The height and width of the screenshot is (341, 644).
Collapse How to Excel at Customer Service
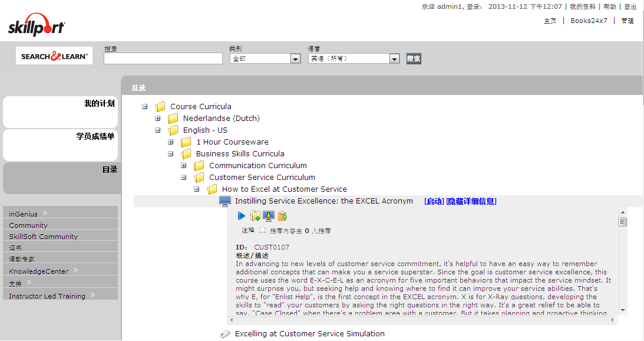tap(197, 189)
